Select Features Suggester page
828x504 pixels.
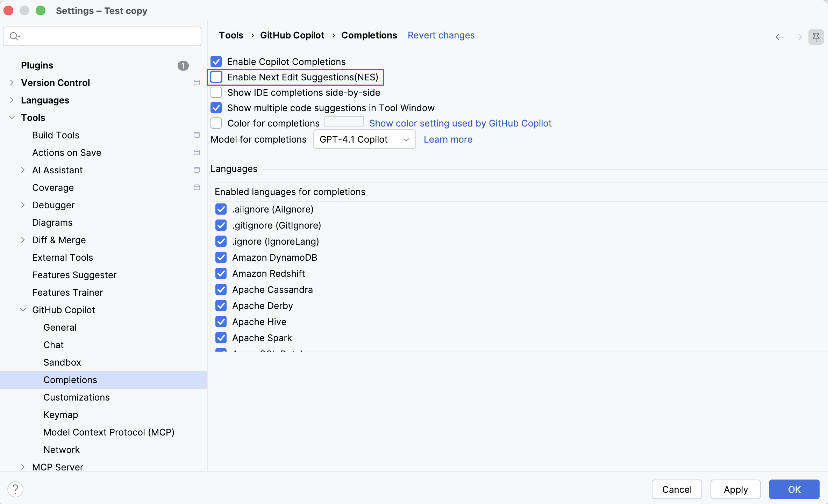(74, 275)
